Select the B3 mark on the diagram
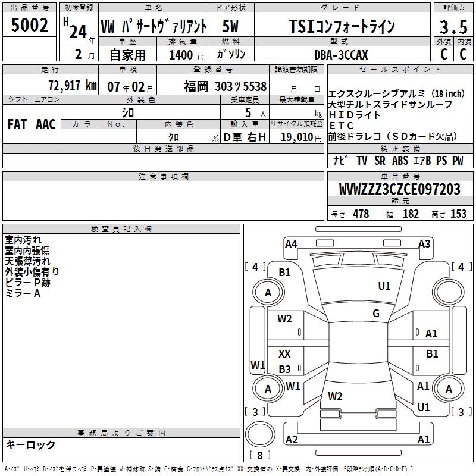476x476 pixels. 285,369
